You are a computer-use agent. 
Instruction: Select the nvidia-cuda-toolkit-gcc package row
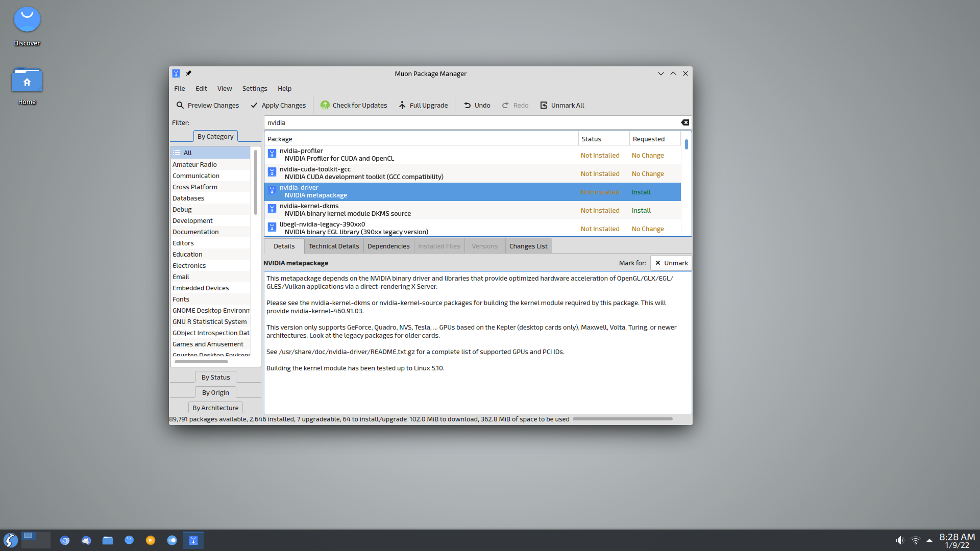[472, 173]
